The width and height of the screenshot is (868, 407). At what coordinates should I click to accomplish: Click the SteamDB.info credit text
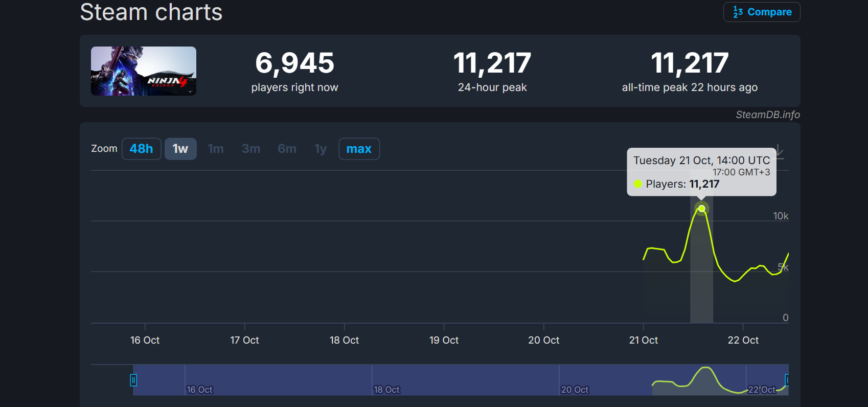(x=768, y=115)
